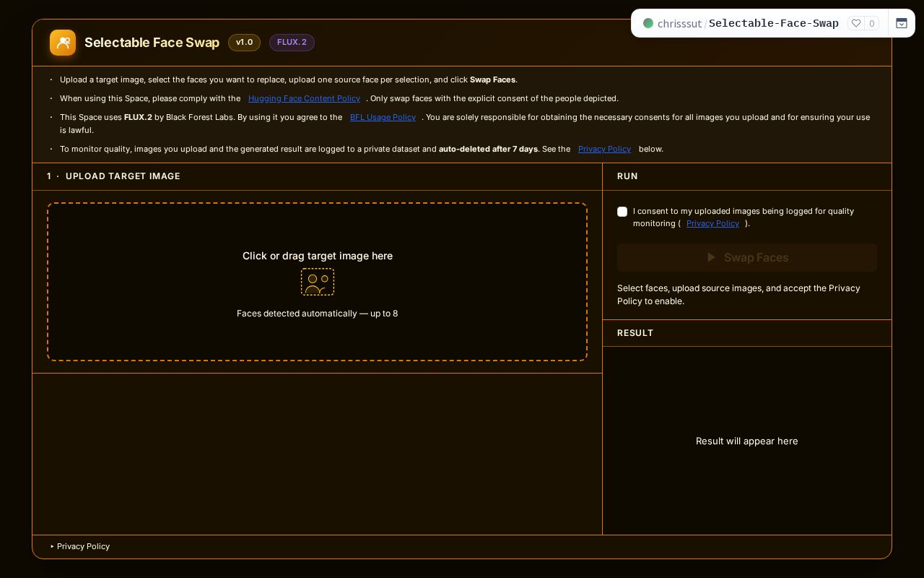Expand the Privacy Policy section at bottom
This screenshot has height=578, width=924.
point(80,546)
